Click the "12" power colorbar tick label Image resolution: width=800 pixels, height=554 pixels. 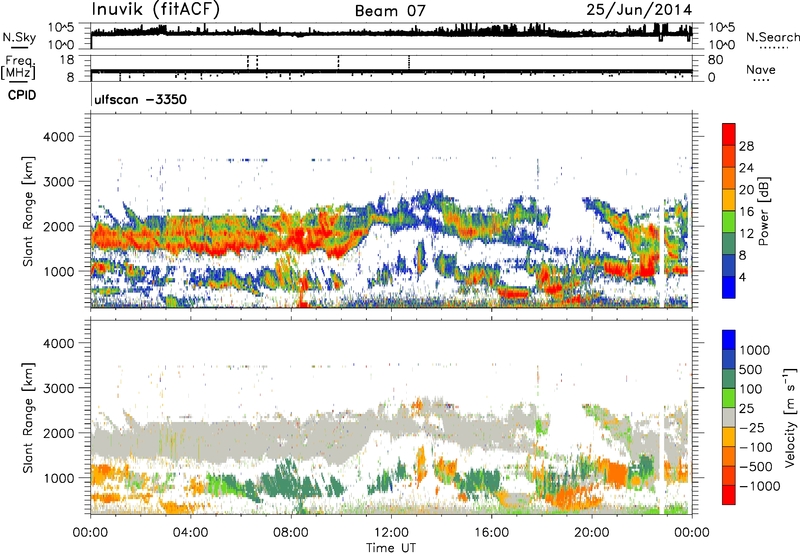point(746,234)
